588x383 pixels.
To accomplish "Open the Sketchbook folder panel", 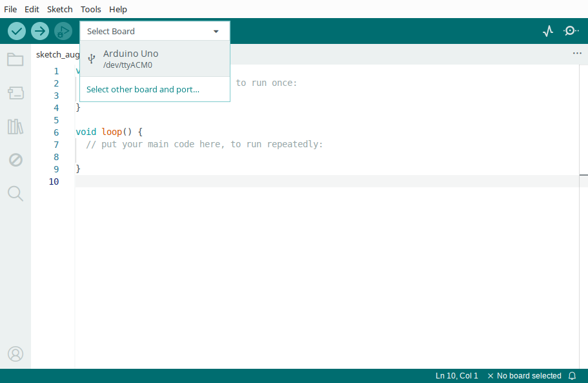I will tap(15, 59).
